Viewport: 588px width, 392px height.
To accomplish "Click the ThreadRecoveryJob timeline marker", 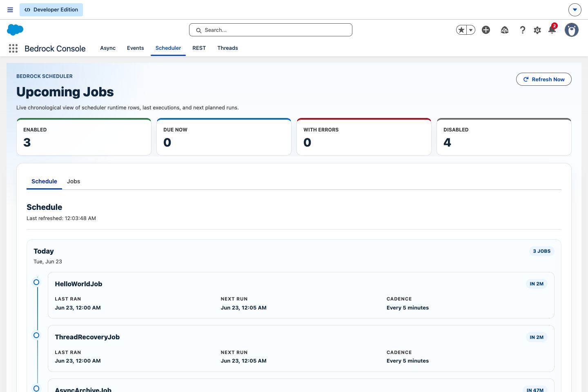I will point(36,335).
